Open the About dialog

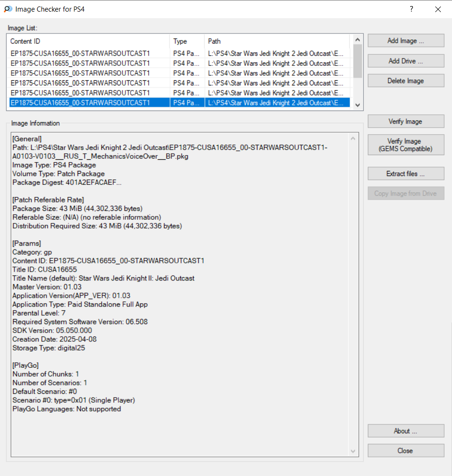406,431
